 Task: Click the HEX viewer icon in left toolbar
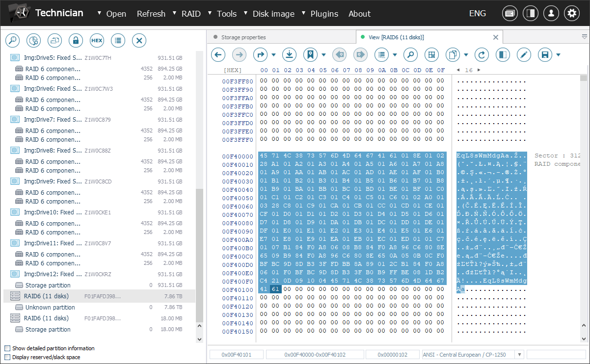[x=97, y=40]
